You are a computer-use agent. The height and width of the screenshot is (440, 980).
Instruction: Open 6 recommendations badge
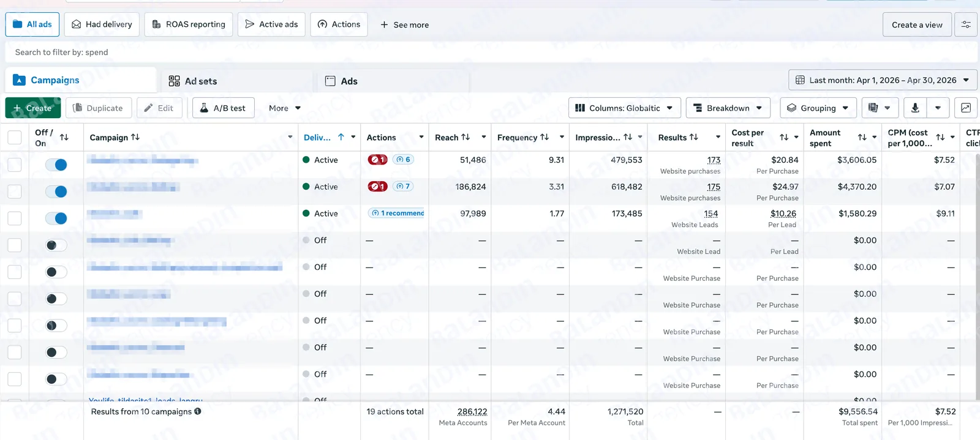(403, 160)
